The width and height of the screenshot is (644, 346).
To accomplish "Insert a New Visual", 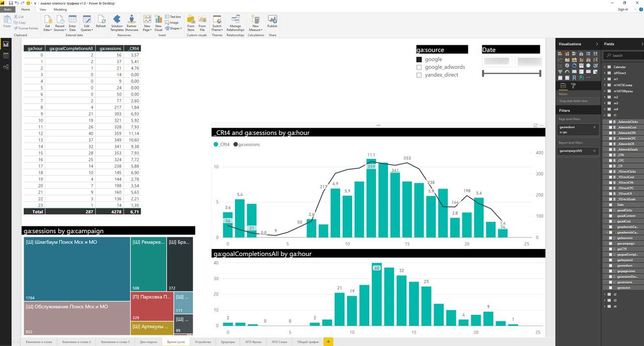I will [x=158, y=23].
